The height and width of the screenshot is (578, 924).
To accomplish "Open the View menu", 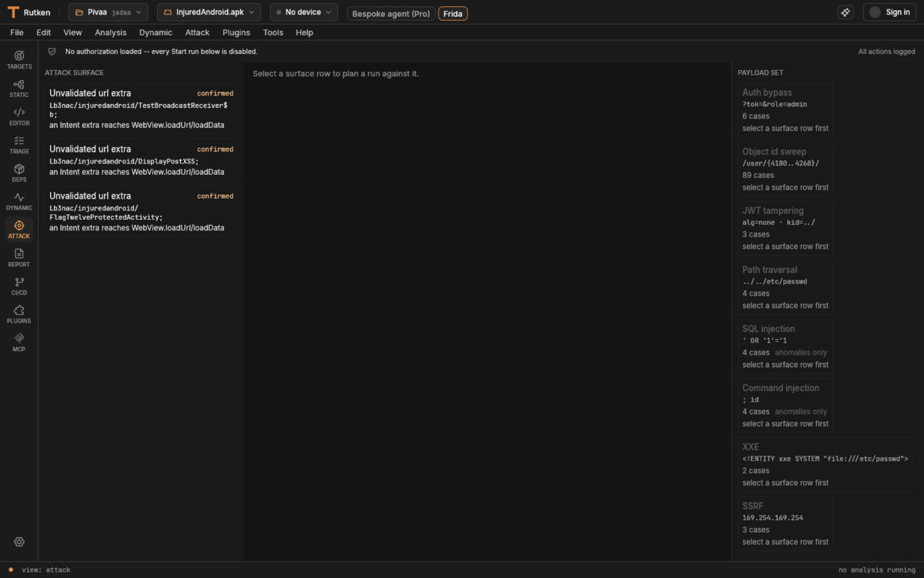I will pyautogui.click(x=72, y=32).
